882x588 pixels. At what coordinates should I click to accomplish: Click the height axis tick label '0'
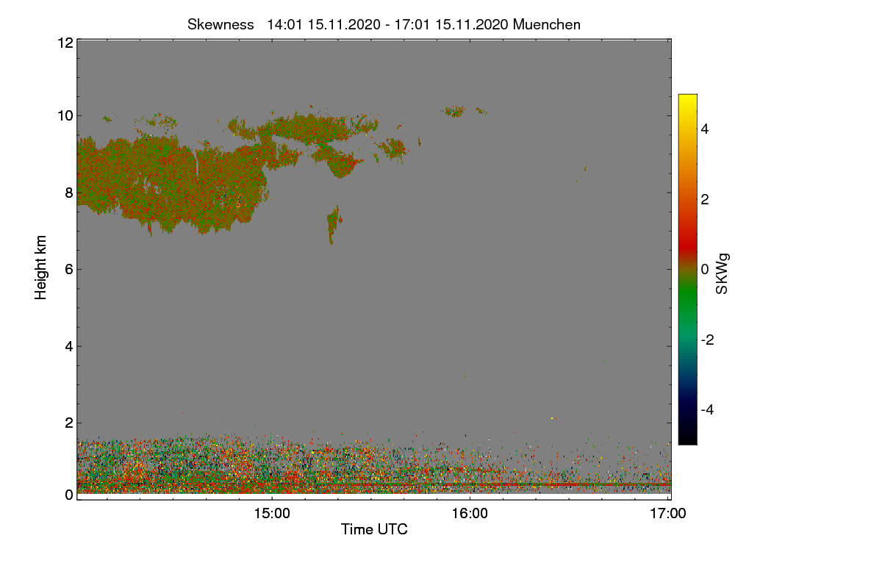(x=68, y=495)
